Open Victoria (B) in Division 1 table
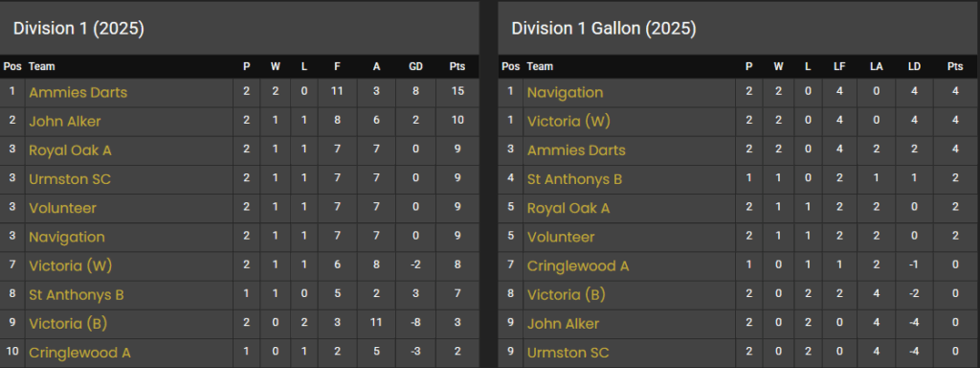Image resolution: width=980 pixels, height=368 pixels. [x=68, y=324]
